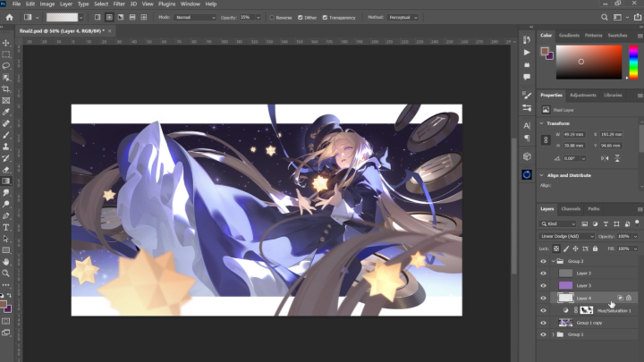Choose the Radial gradient style icon
This screenshot has height=362, width=644.
109,17
